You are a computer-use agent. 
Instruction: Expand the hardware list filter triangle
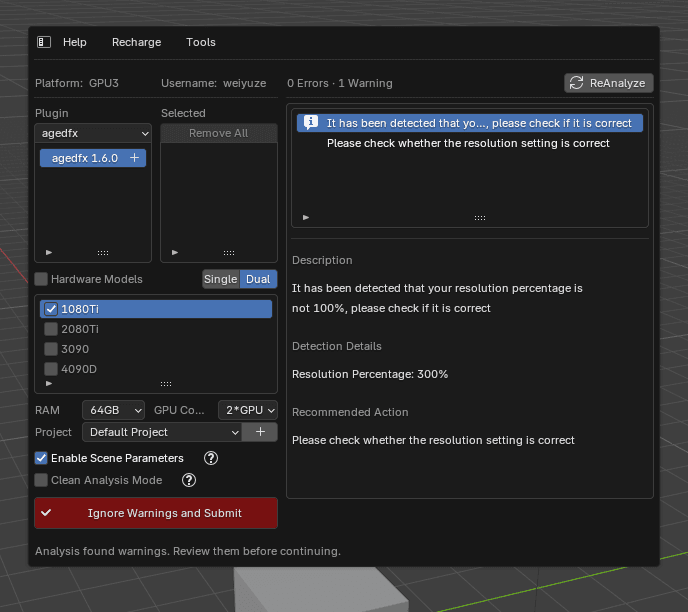coord(49,383)
